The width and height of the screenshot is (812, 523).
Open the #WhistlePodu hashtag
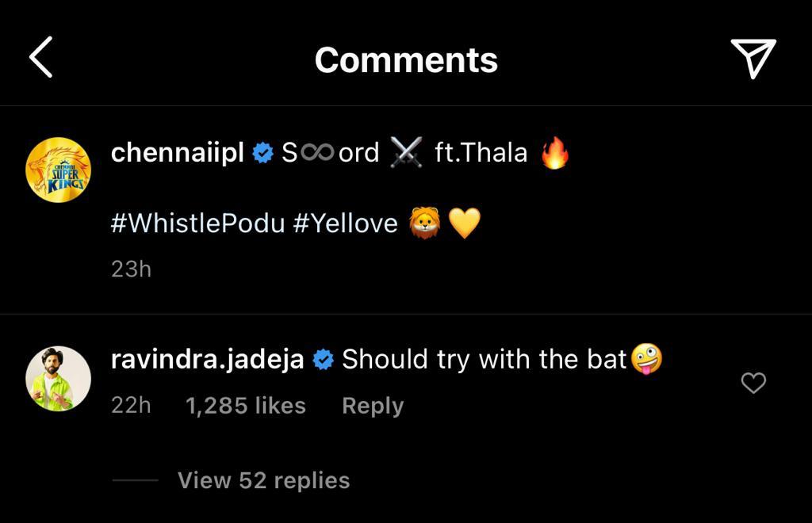click(197, 223)
